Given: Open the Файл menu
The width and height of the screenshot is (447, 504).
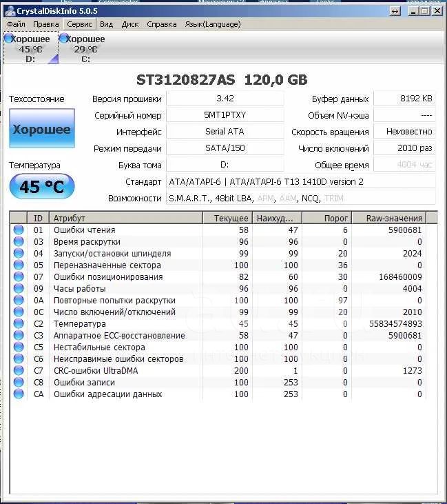Looking at the screenshot, I should click(16, 24).
